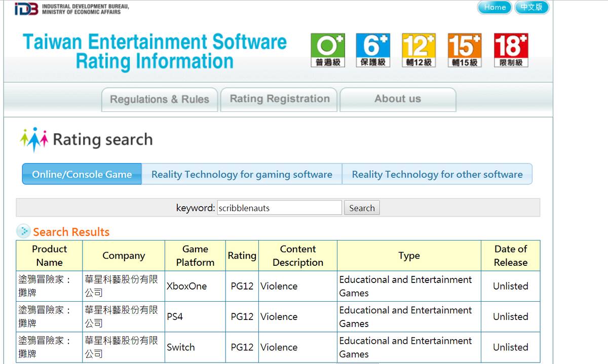The image size is (608, 364).
Task: Click the Content Description column header
Action: click(x=298, y=256)
